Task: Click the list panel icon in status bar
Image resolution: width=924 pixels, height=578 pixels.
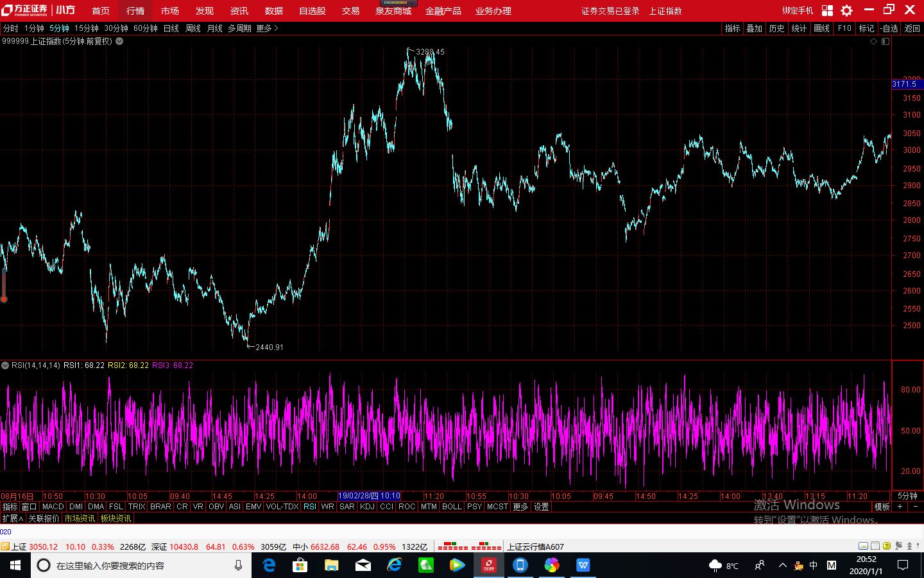Action: pos(875,546)
